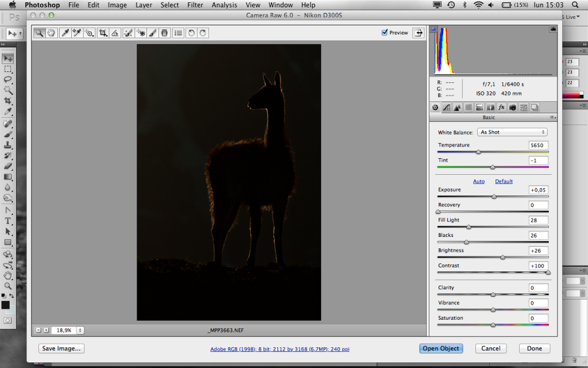The image size is (588, 368).
Task: Open Camera Raw preferences dialog icon
Action: (x=179, y=33)
